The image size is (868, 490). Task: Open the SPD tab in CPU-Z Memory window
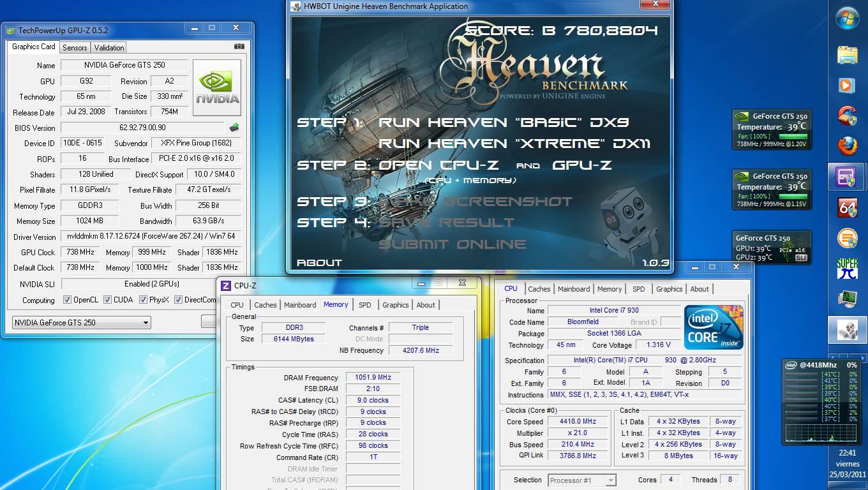[365, 305]
